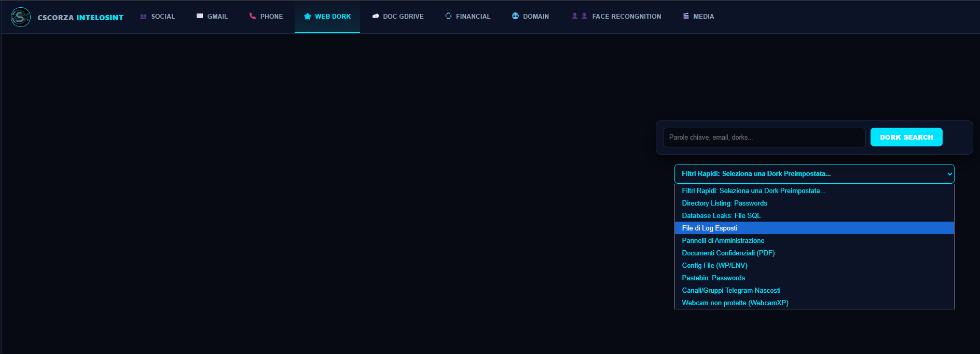The width and height of the screenshot is (980, 354).
Task: Click the clapperboard icon beside MEDIA
Action: coord(686,16)
